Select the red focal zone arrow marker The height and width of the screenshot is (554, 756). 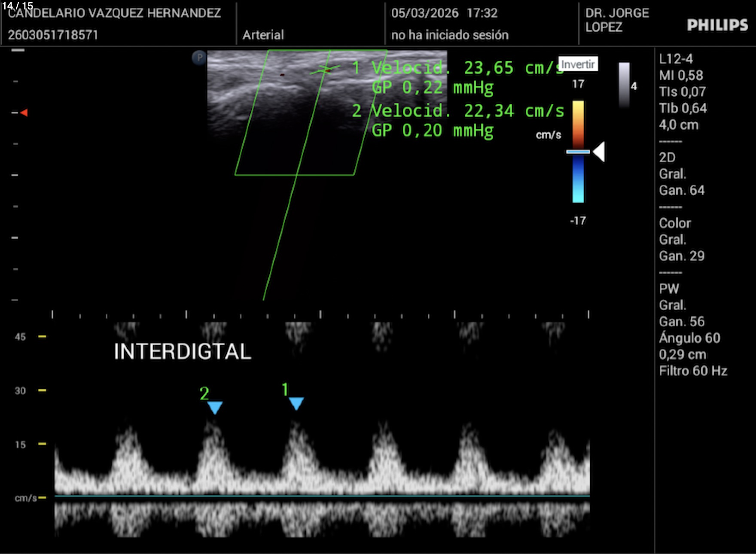[x=24, y=113]
